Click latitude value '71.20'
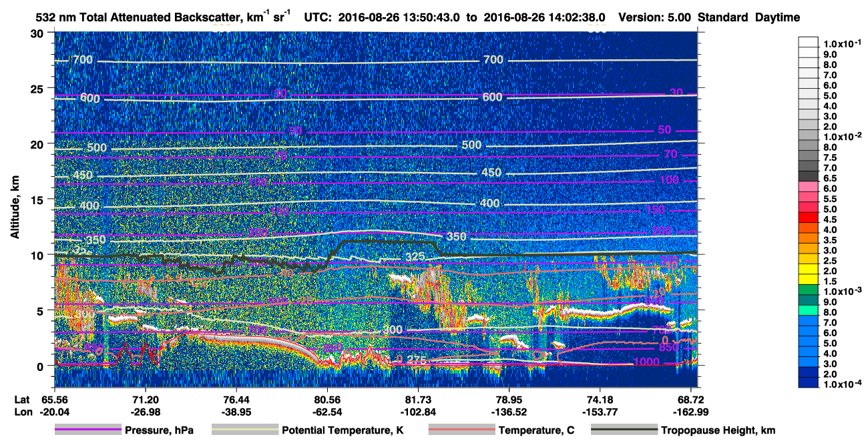Screen dimensions: 868x445 click(x=145, y=400)
